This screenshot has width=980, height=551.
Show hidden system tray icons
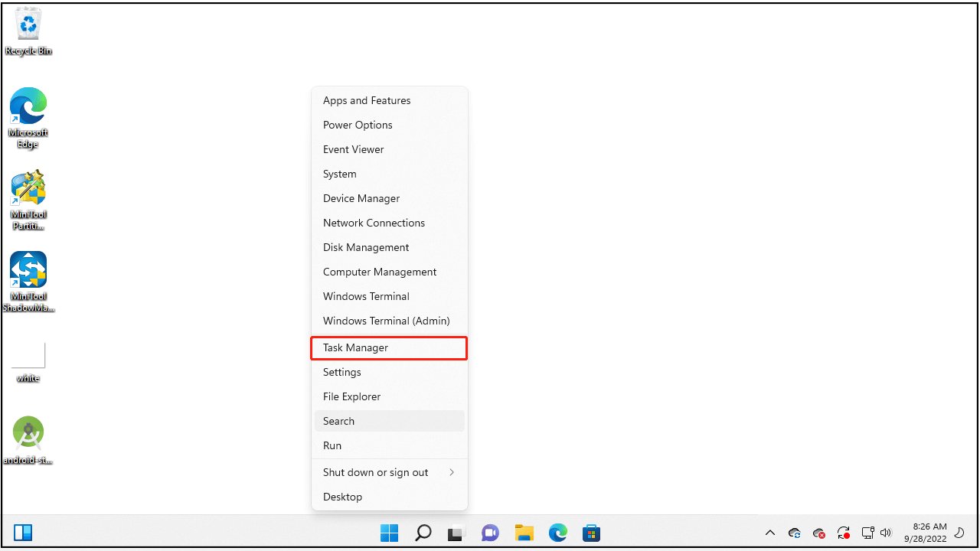click(770, 533)
